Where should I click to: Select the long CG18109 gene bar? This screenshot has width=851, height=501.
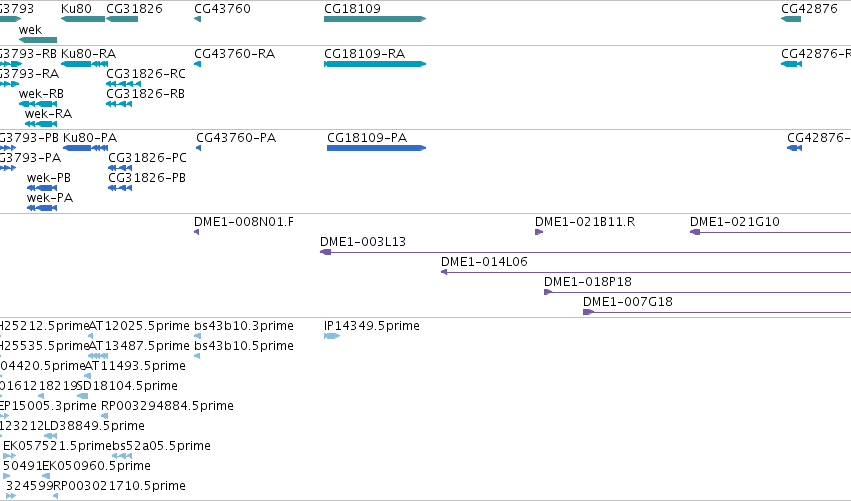point(375,19)
